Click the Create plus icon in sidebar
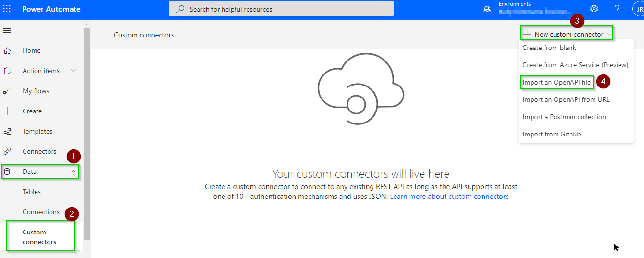Viewport: 644px width, 258px height. coord(7,111)
